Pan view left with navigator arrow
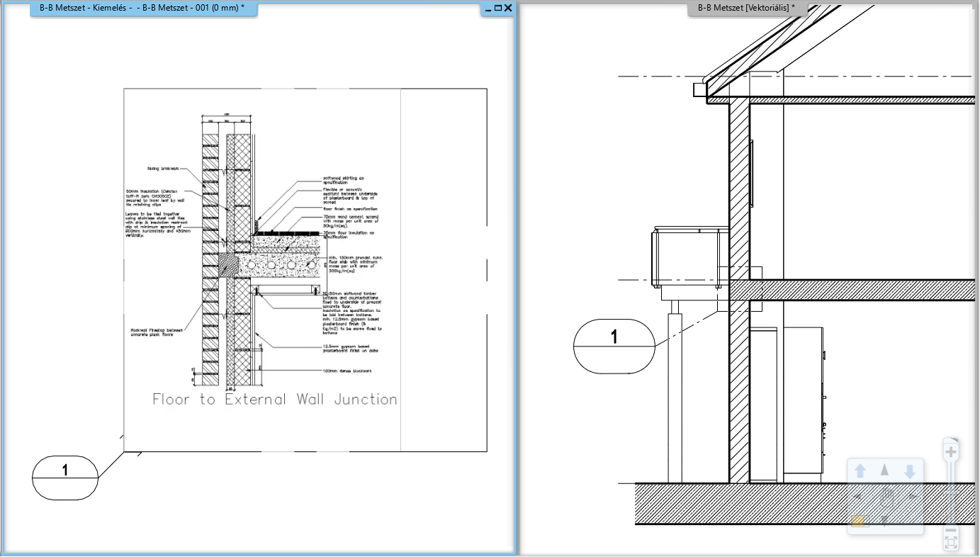 click(x=859, y=496)
